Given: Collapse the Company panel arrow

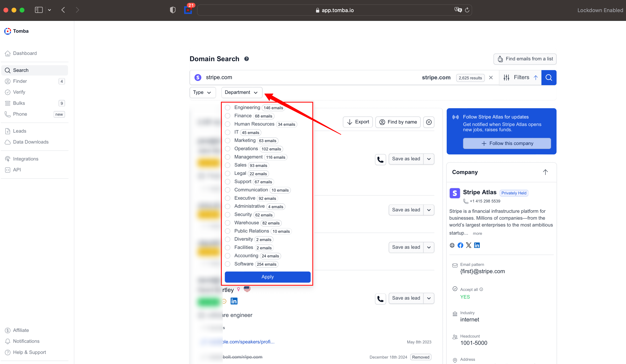Looking at the screenshot, I should [545, 172].
